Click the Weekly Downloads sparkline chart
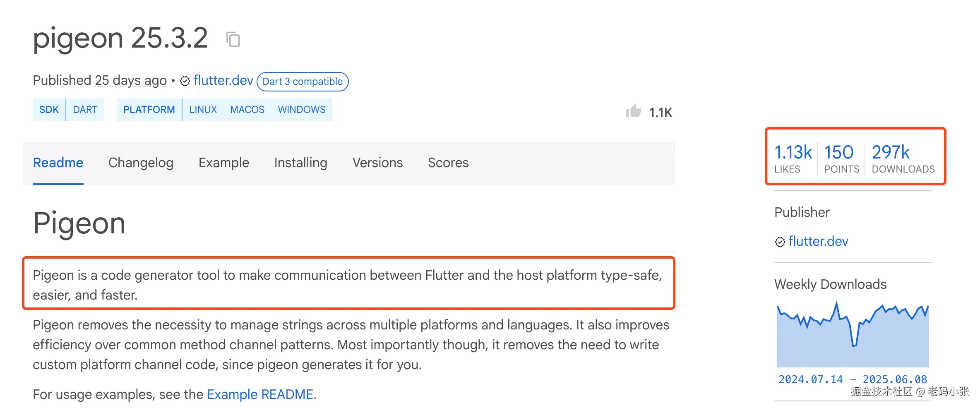The height and width of the screenshot is (408, 980). 853,336
